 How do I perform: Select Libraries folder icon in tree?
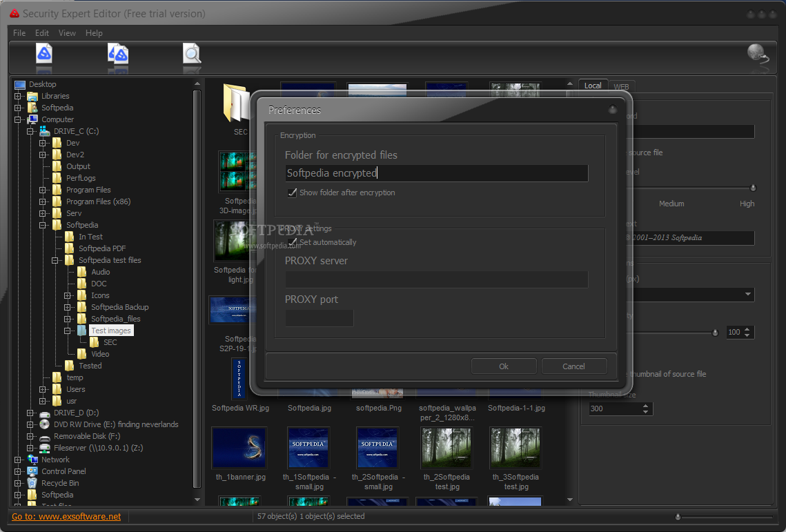32,96
